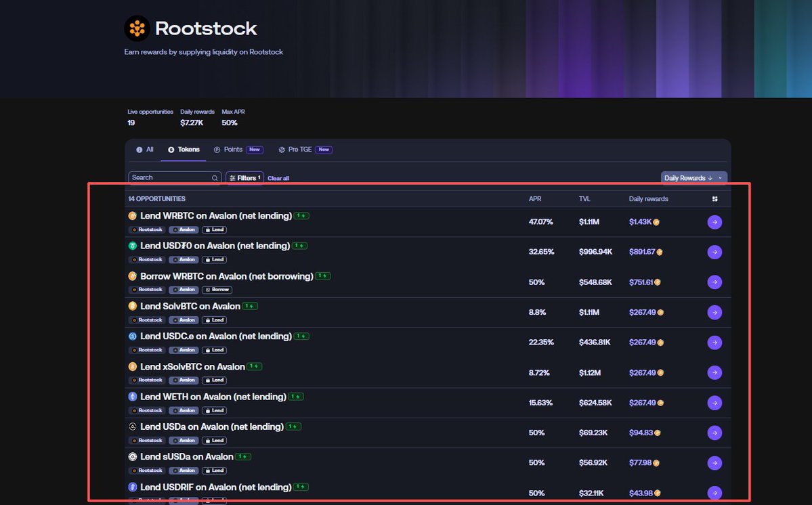
Task: Click arrow button for Lend SolvBTC row
Action: point(714,312)
